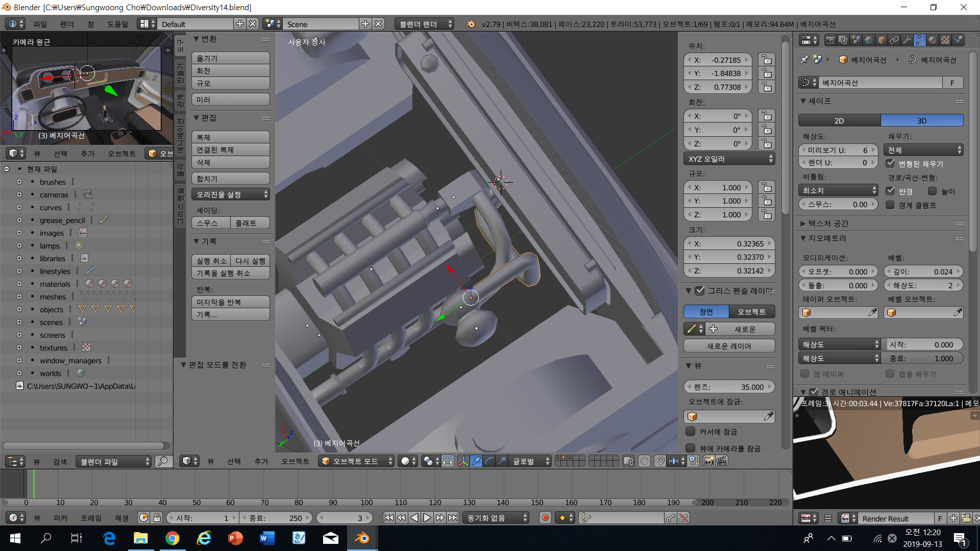The width and height of the screenshot is (980, 551).
Task: Enable the 경계 클램프 checkbox
Action: 890,205
